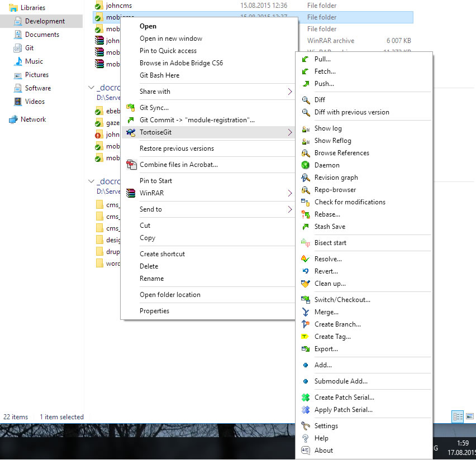Choose Properties from the context menu

154,311
